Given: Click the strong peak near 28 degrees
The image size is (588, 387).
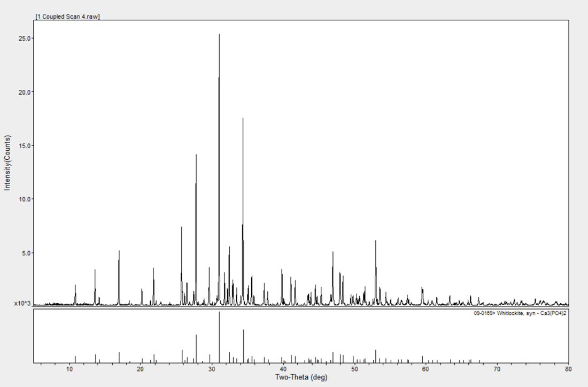Looking at the screenshot, I should 196,157.
